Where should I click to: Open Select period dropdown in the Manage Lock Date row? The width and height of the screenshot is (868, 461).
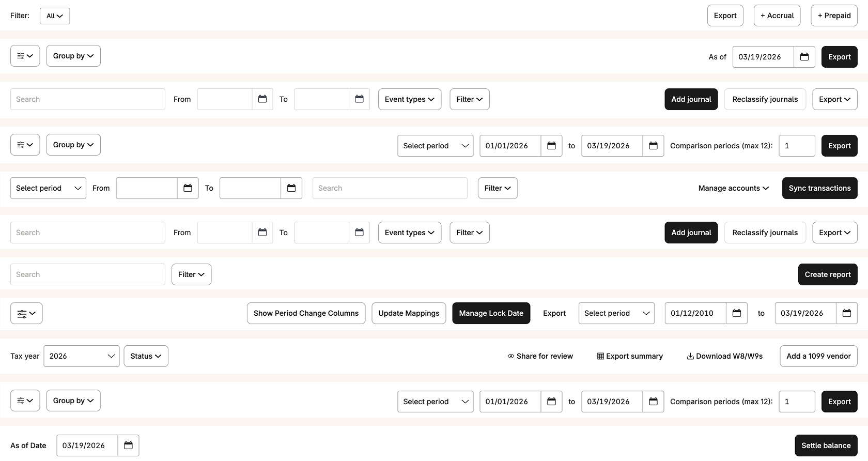click(616, 313)
